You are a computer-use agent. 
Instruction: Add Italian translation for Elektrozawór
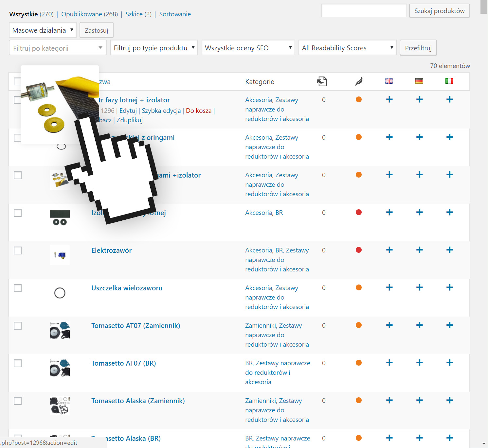coord(449,250)
